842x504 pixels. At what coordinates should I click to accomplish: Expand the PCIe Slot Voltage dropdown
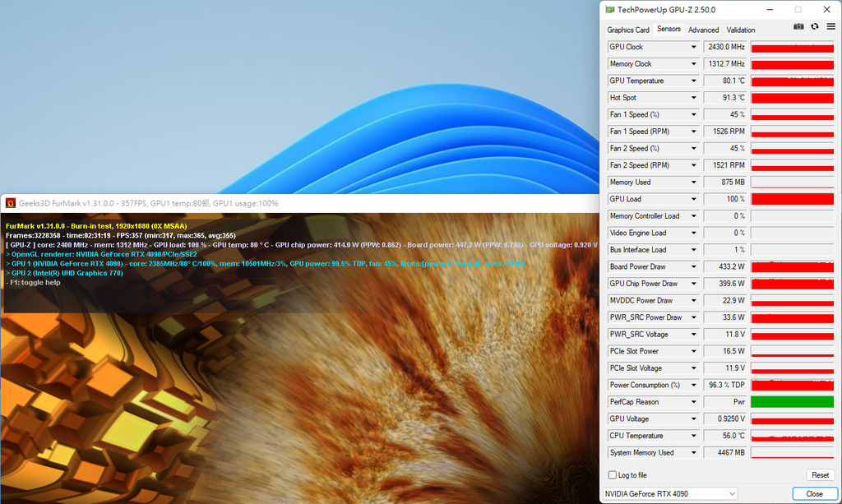tap(693, 368)
